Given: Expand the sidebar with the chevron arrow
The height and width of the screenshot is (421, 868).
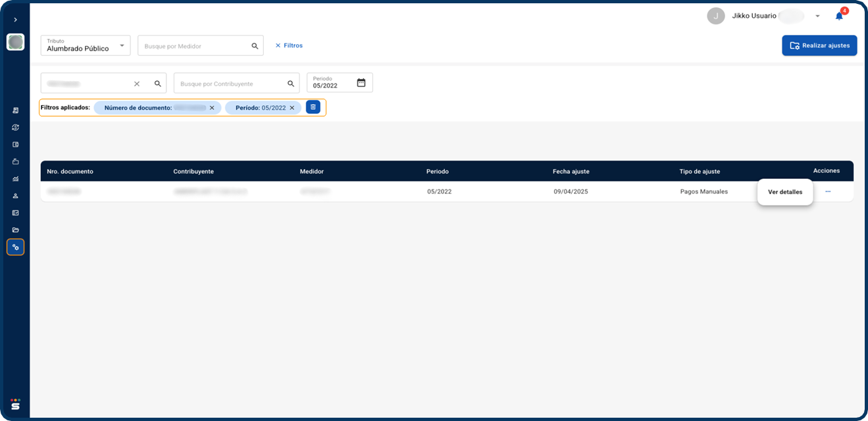Looking at the screenshot, I should (x=16, y=20).
